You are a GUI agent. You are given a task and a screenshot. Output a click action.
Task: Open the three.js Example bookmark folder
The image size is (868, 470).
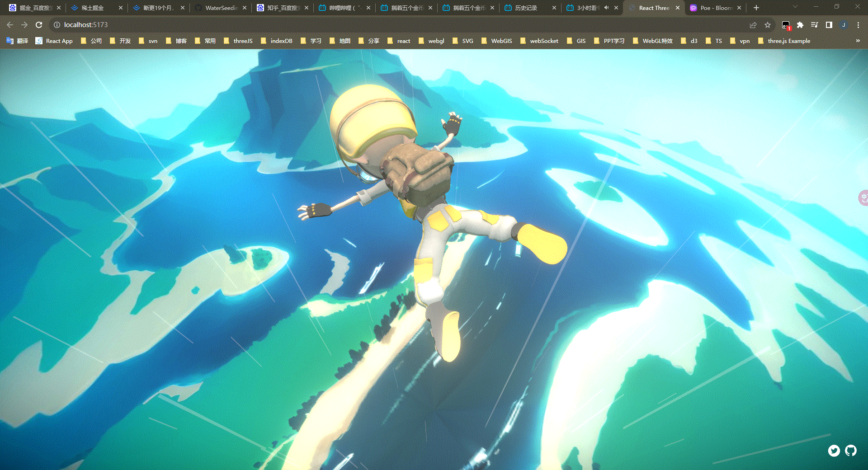tap(784, 41)
